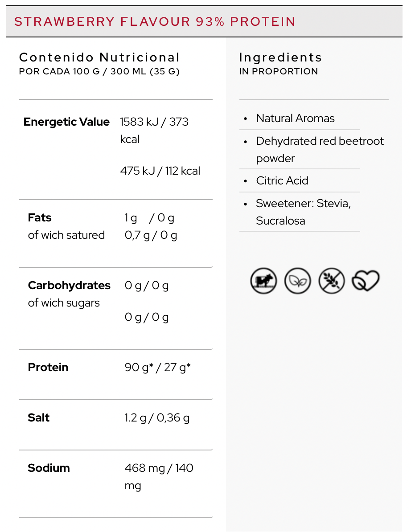Click the "of wich sugars" label
The width and height of the screenshot is (411, 532).
coord(64,303)
